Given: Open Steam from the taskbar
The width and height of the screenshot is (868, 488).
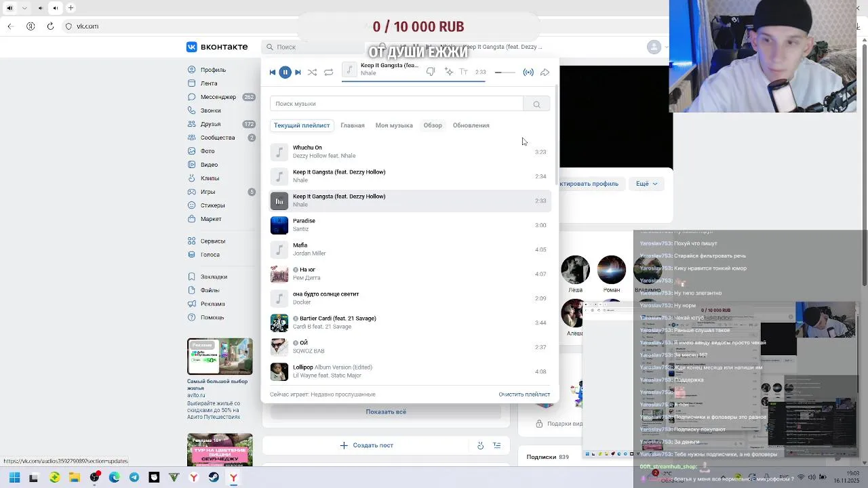Looking at the screenshot, I should point(214,477).
